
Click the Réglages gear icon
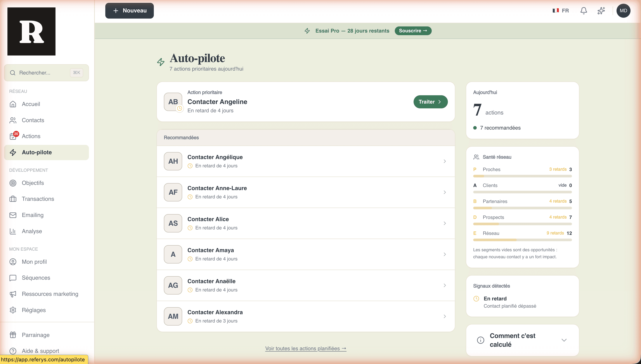(x=13, y=310)
